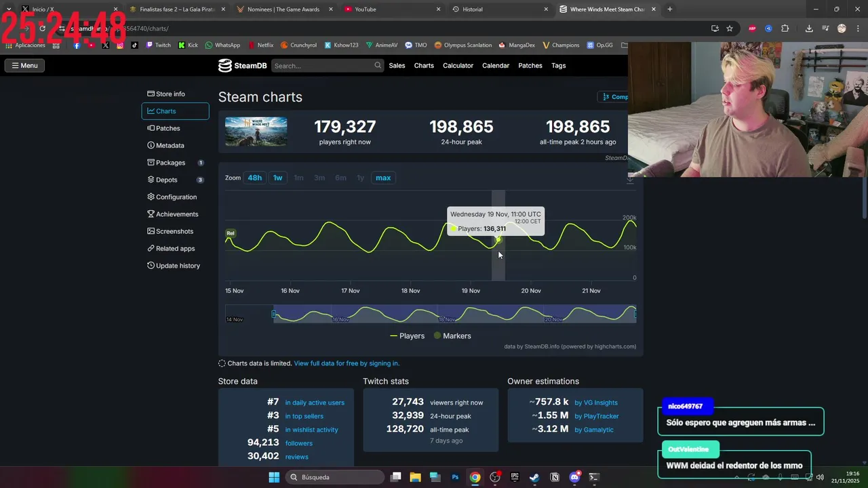Open the terminal from the taskbar
868x488 pixels.
point(594,477)
